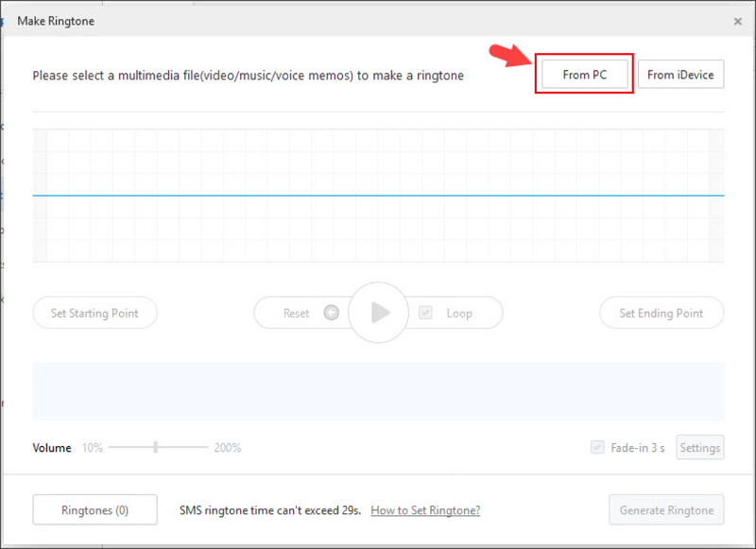Click Set Ending Point

coord(661,313)
